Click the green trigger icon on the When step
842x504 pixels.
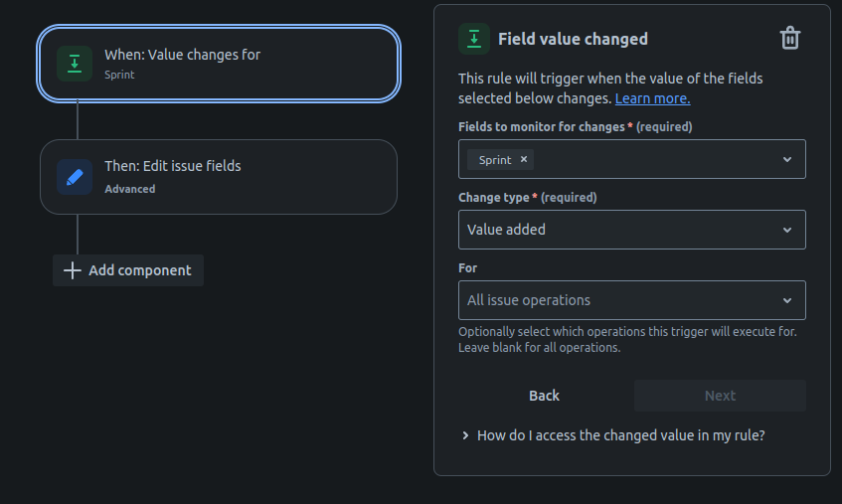(x=74, y=64)
